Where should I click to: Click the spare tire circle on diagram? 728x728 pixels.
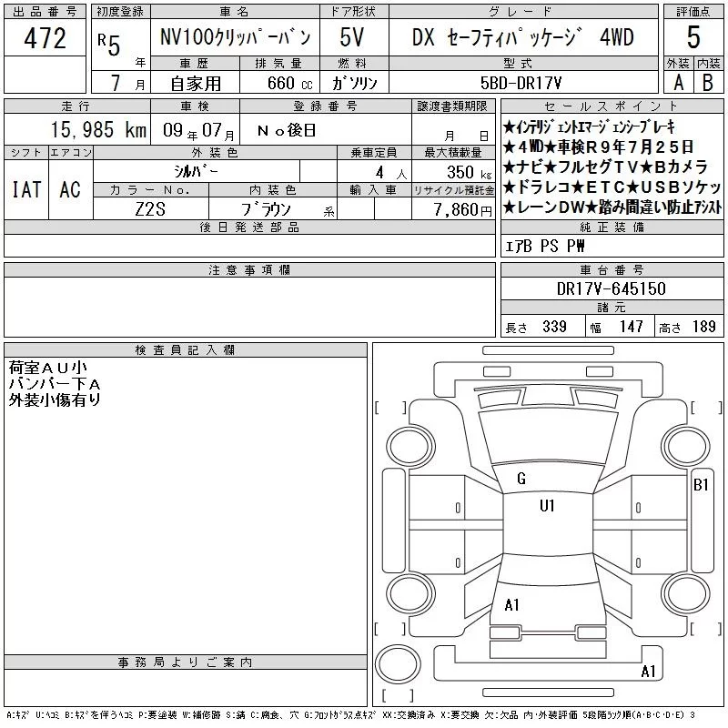tap(398, 664)
